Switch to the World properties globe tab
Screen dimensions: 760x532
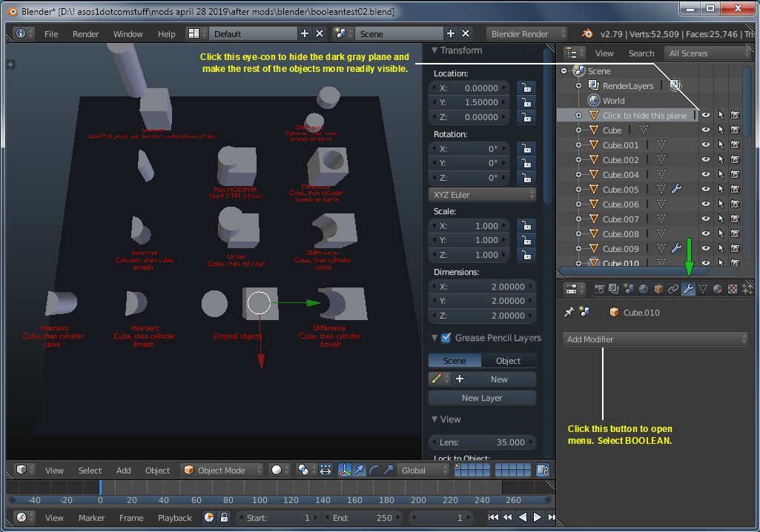click(x=644, y=289)
